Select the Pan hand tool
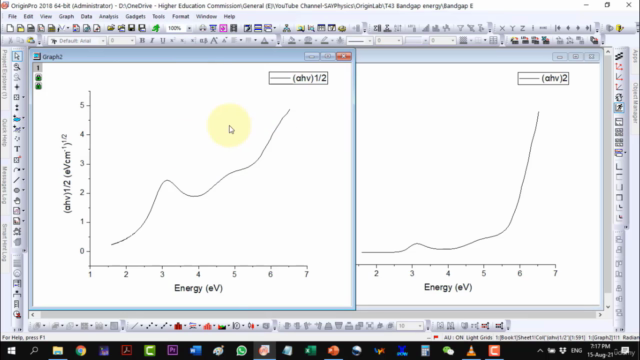This screenshot has height=360, width=640. pos(17,200)
